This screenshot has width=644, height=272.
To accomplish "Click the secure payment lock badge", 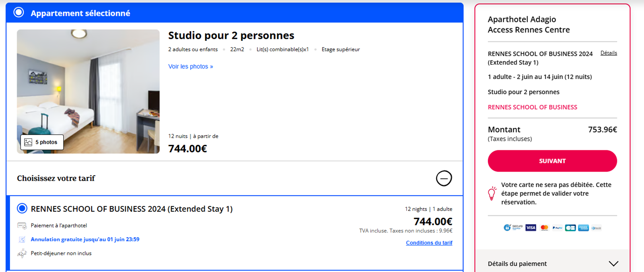I will pos(513,227).
